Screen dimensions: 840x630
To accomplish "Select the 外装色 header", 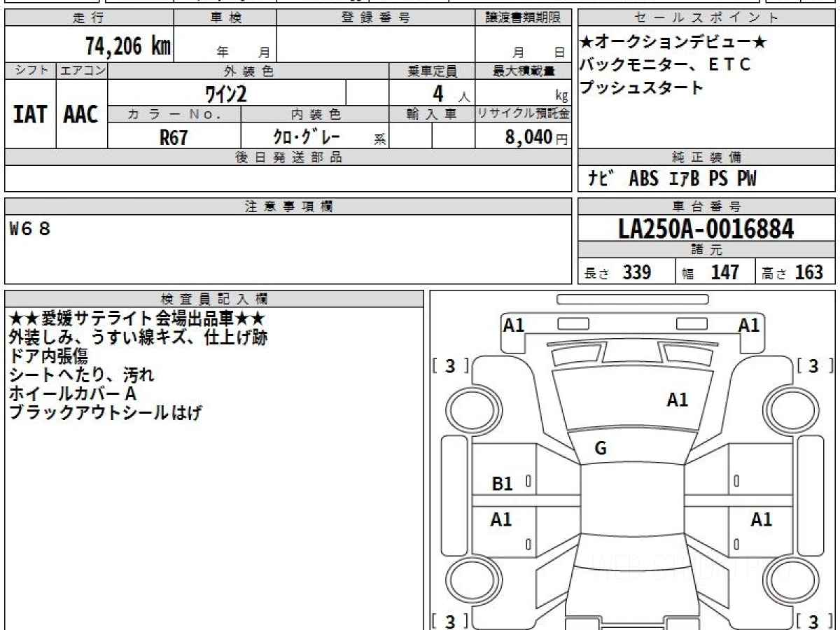I will point(248,71).
